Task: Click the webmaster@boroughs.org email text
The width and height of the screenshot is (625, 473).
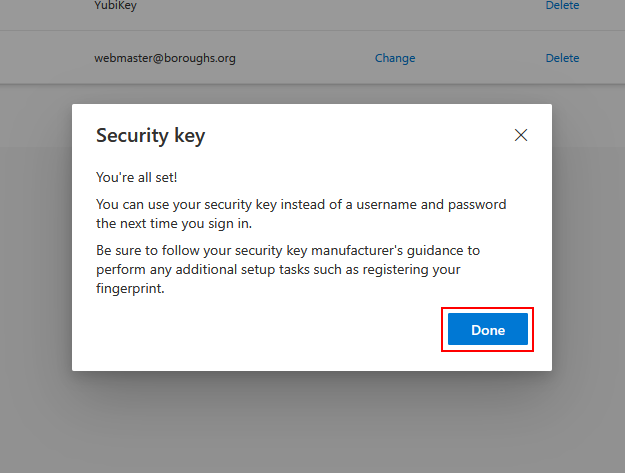Action: (x=165, y=58)
